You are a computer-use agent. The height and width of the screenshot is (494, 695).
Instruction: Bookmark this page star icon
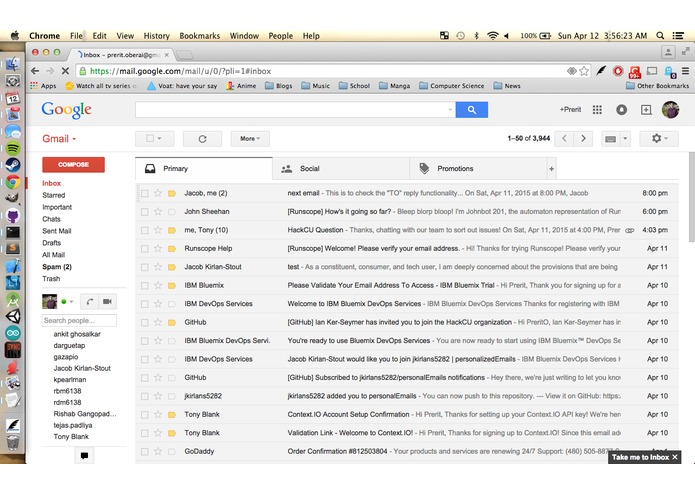(x=584, y=71)
